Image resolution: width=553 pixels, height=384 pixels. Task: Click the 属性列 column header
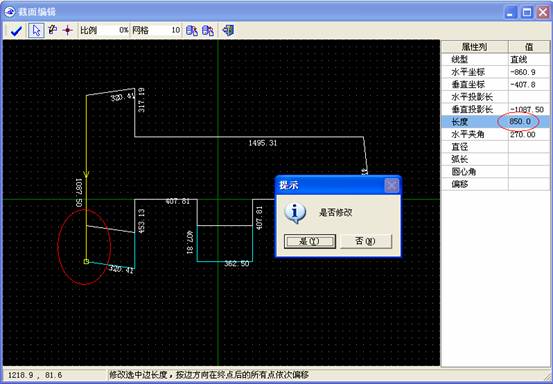point(475,47)
